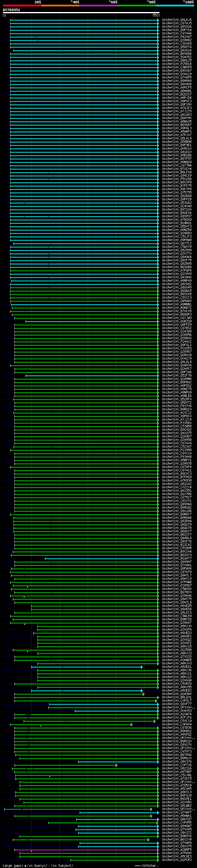Select the UniRef100_A9PAL3 label

[176, 128]
